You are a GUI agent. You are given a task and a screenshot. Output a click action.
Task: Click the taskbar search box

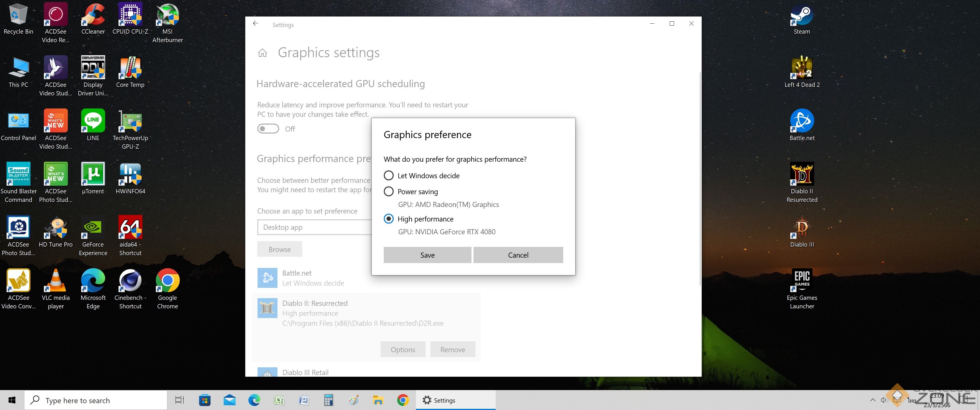tap(95, 400)
